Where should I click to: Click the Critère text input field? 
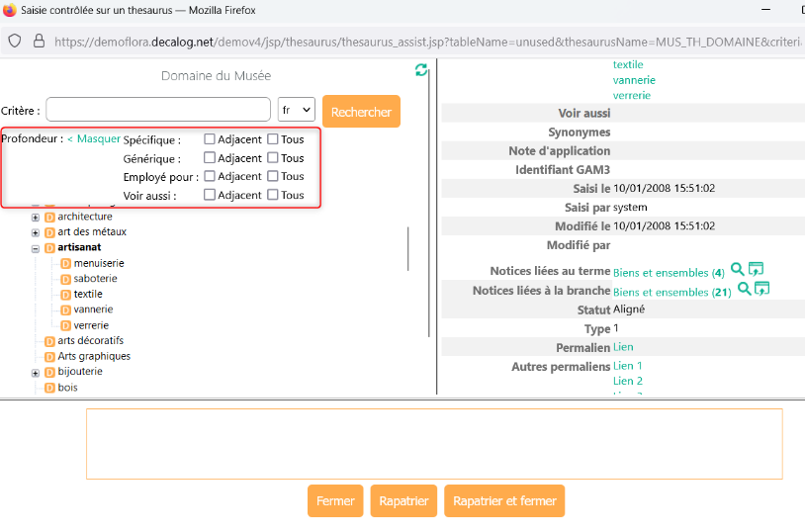click(x=158, y=110)
